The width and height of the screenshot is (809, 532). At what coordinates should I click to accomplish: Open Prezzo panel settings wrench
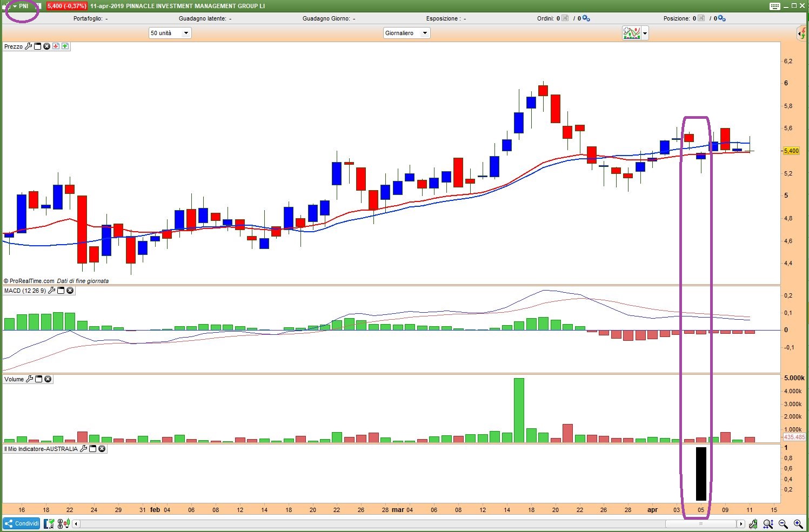29,46
